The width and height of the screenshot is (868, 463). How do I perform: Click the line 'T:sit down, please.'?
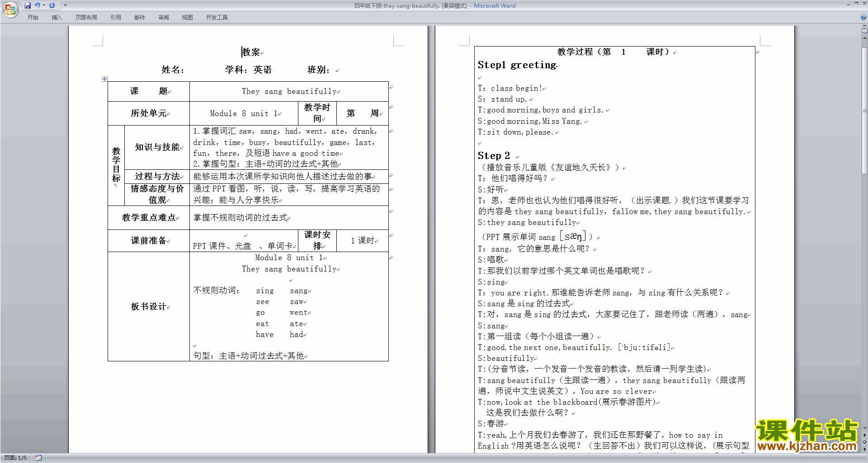515,132
